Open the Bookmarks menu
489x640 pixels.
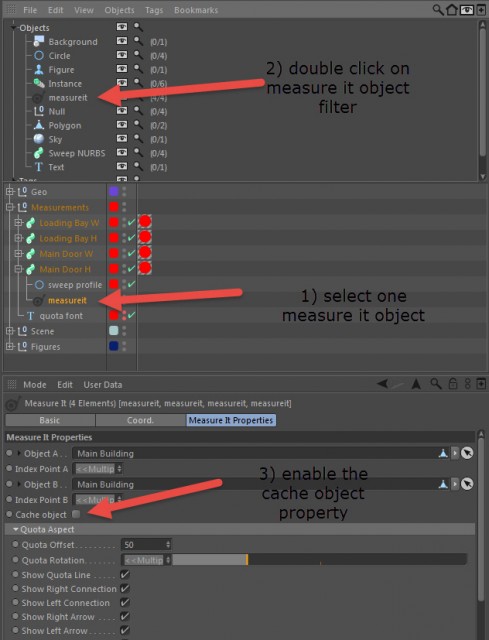[x=196, y=10]
